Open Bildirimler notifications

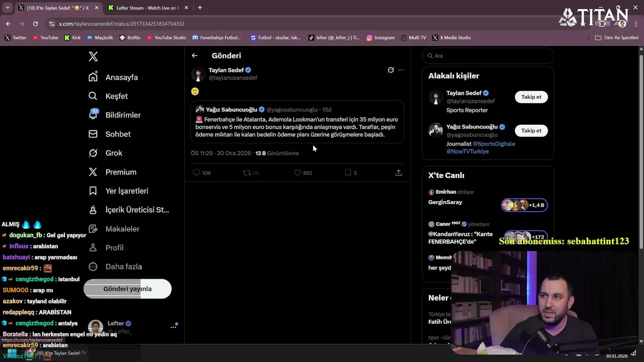point(115,115)
